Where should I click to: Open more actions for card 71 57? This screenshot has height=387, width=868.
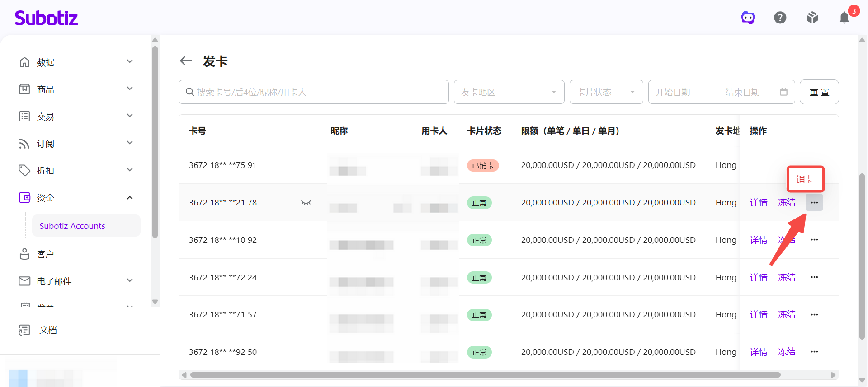814,315
